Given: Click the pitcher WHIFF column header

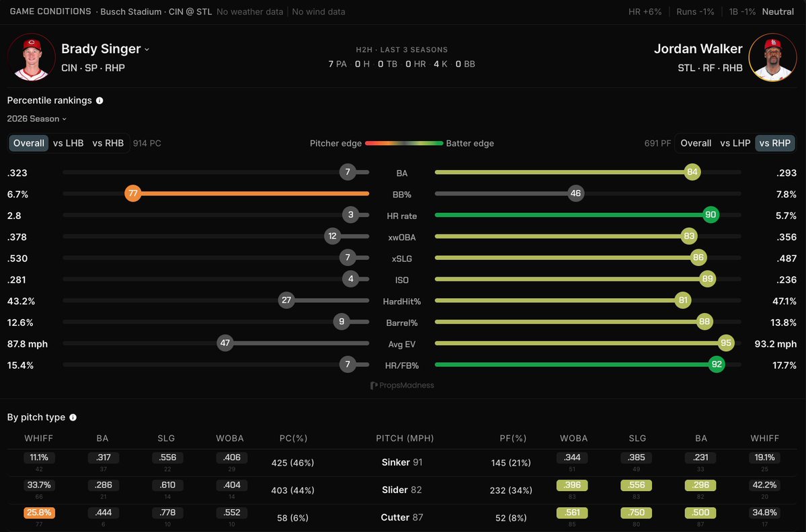Looking at the screenshot, I should click(x=38, y=439).
